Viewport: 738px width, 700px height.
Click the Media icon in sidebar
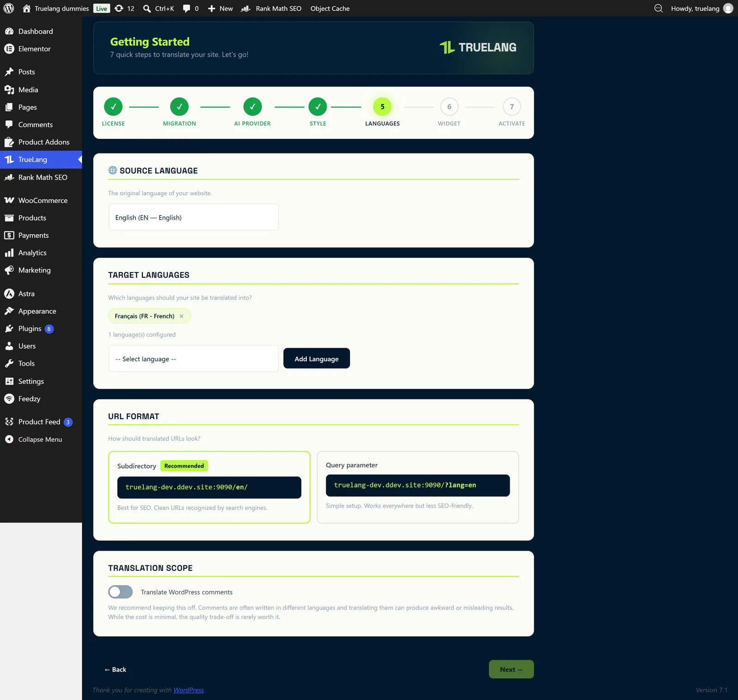click(9, 89)
